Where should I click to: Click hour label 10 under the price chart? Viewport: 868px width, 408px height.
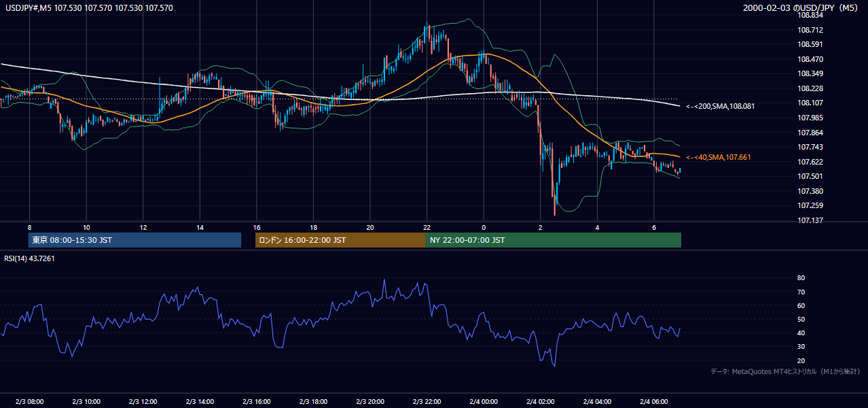pos(86,227)
